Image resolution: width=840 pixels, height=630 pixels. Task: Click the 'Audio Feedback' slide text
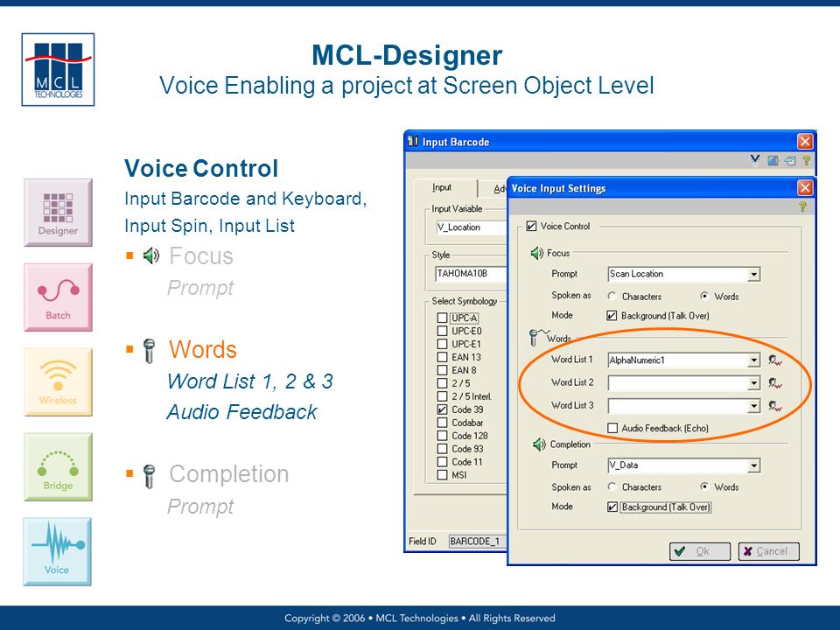[241, 412]
